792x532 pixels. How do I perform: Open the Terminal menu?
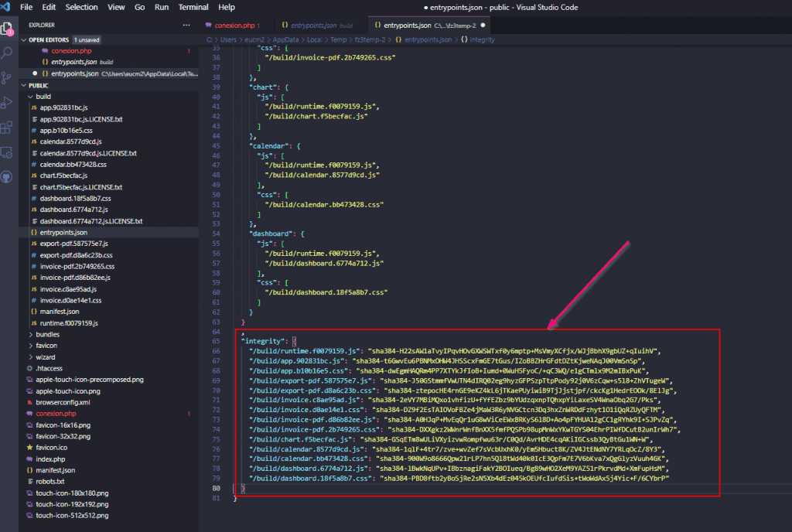tap(193, 7)
